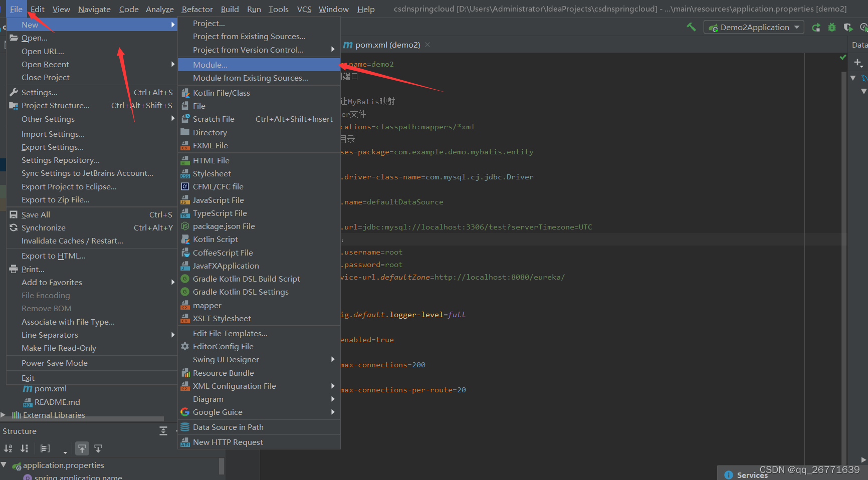The image size is (868, 480).
Task: Click Exit in File menu
Action: pos(92,378)
